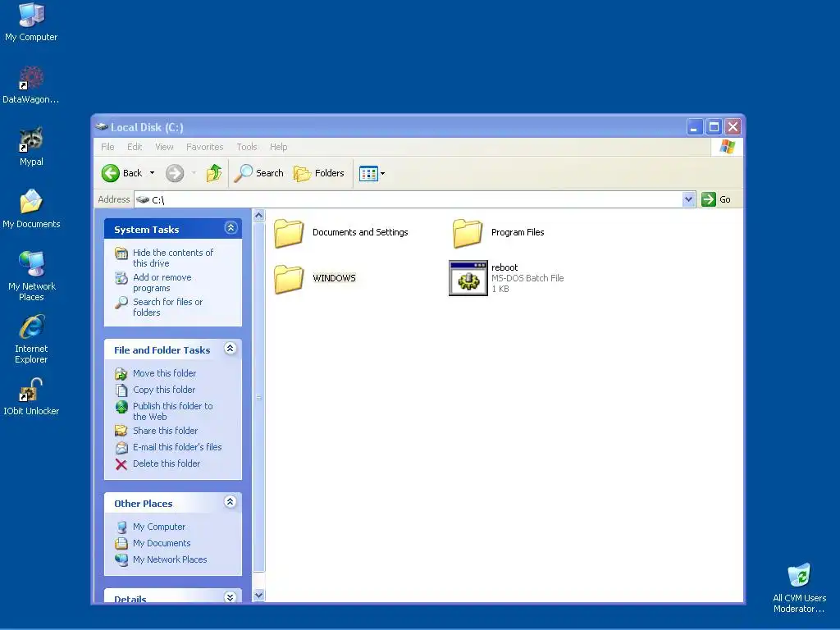This screenshot has height=630, width=840.
Task: Click the Windows flag logo in menu bar
Action: click(728, 146)
